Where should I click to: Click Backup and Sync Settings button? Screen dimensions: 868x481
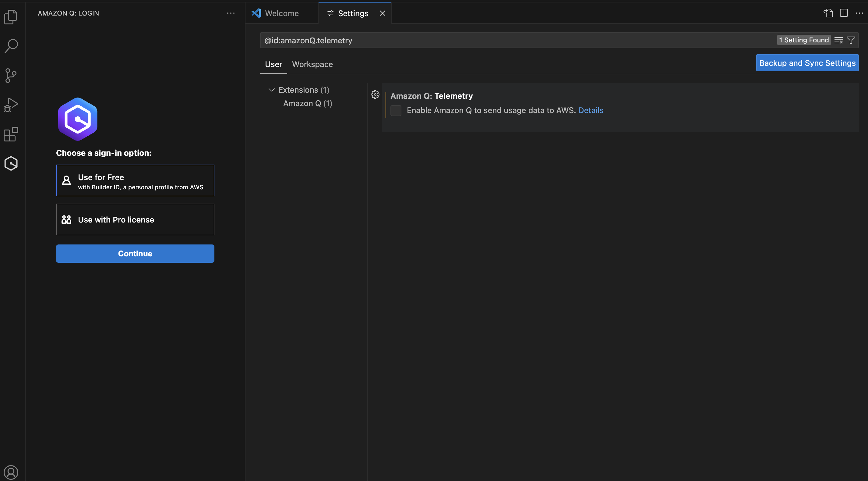(x=807, y=63)
